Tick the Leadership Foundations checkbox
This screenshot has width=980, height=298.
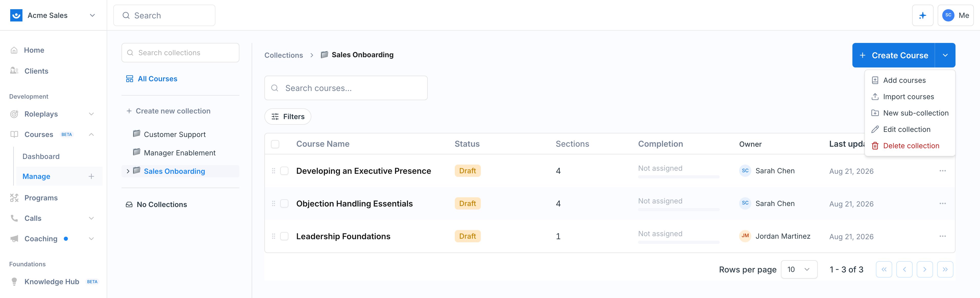[284, 236]
